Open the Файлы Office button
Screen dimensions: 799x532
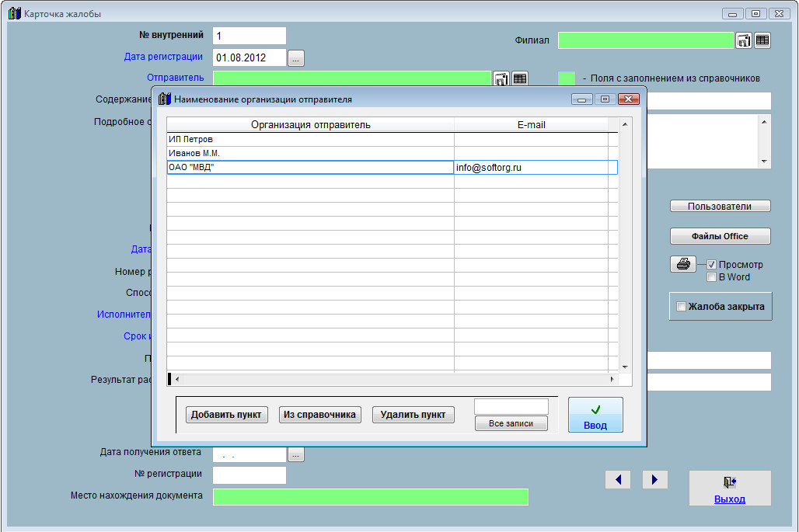tap(720, 236)
